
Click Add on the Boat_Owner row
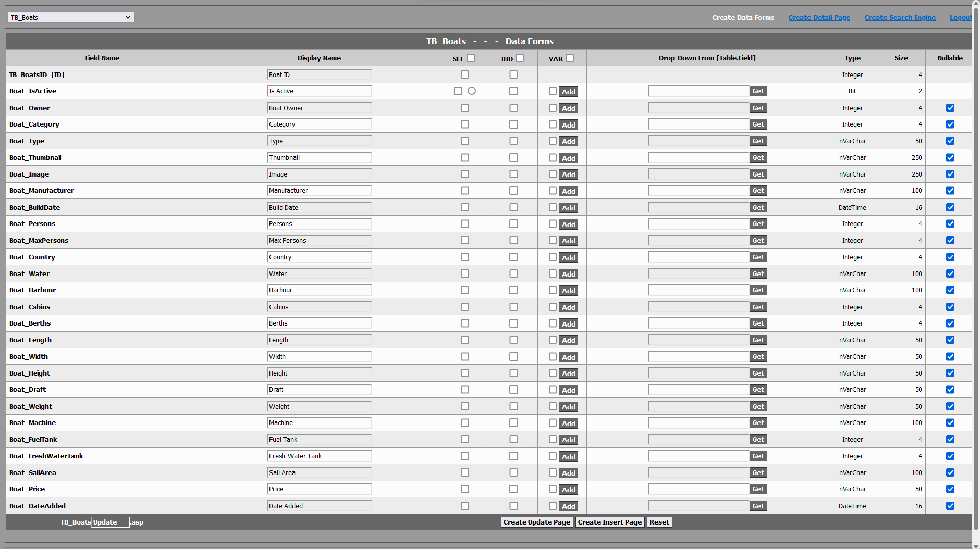(x=569, y=108)
